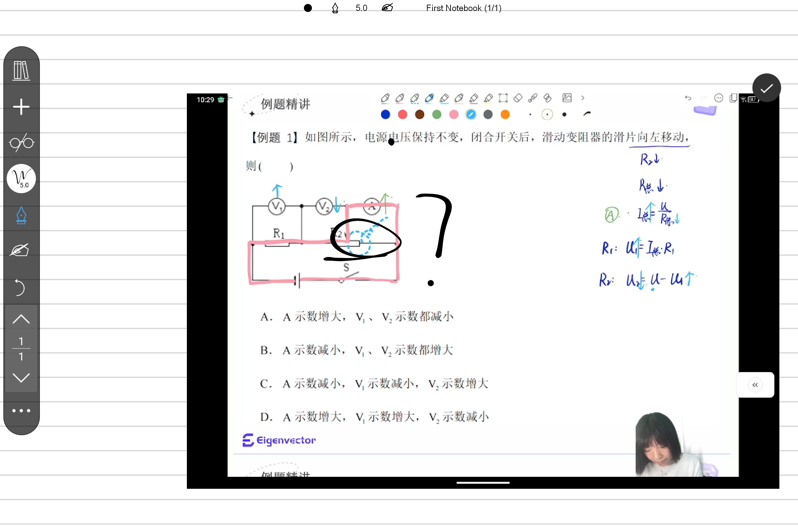Screen dimensions: 798x532
Task: Pick the green color swatch
Action: pyautogui.click(x=437, y=115)
